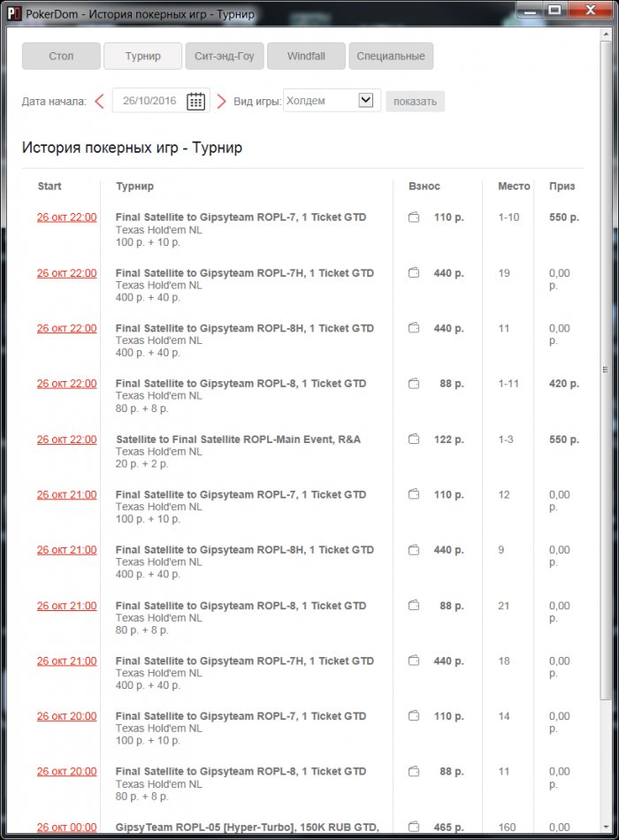Click the 26/10/2016 date input field
This screenshot has width=619, height=840.
(x=149, y=101)
